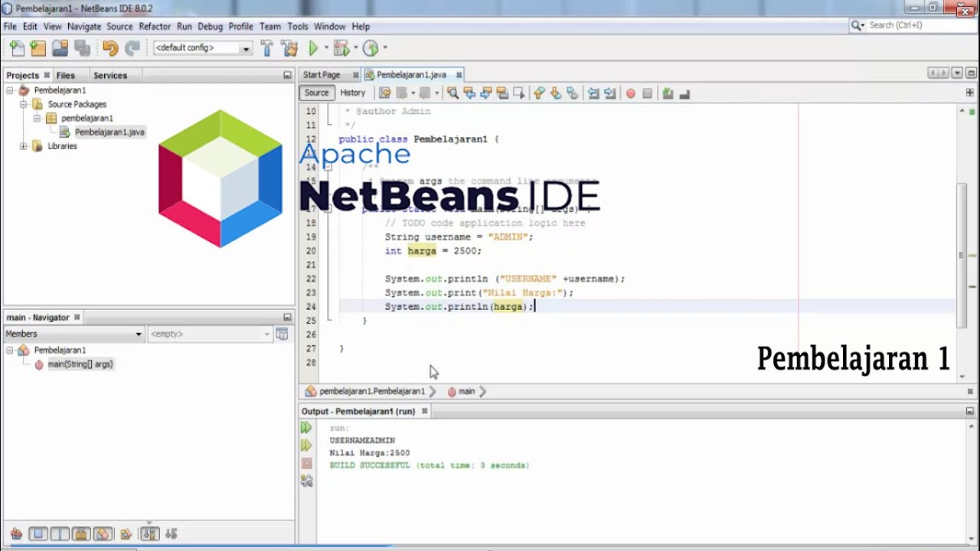980x551 pixels.
Task: Open the File menu
Action: coord(10,26)
